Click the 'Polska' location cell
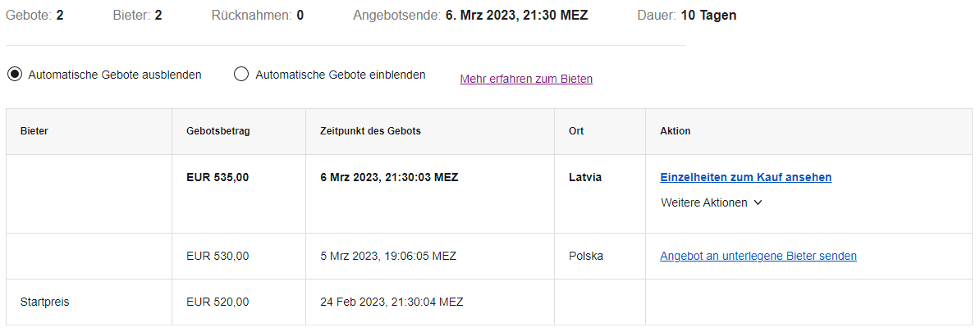 pyautogui.click(x=586, y=256)
